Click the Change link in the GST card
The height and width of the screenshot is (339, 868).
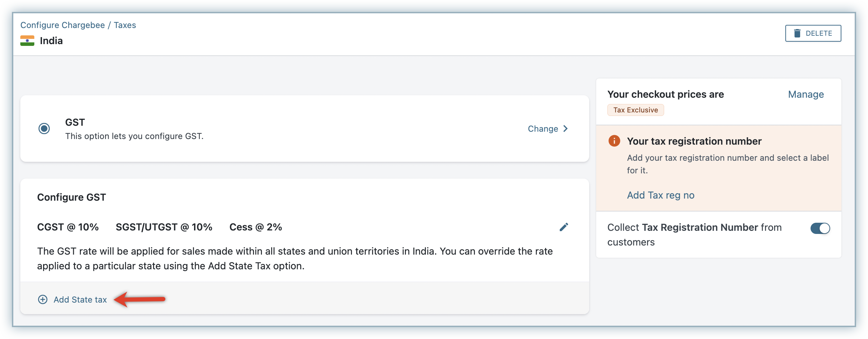click(x=543, y=129)
